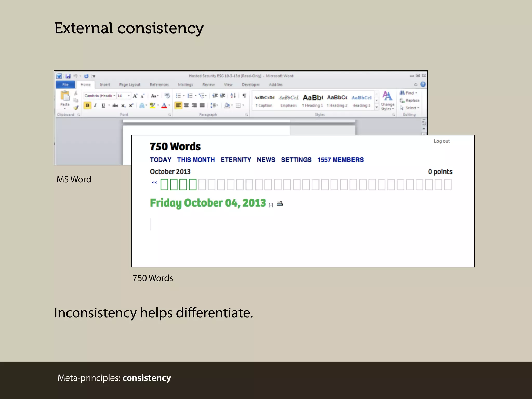The image size is (532, 399).
Task: Align text to center
Action: click(186, 105)
